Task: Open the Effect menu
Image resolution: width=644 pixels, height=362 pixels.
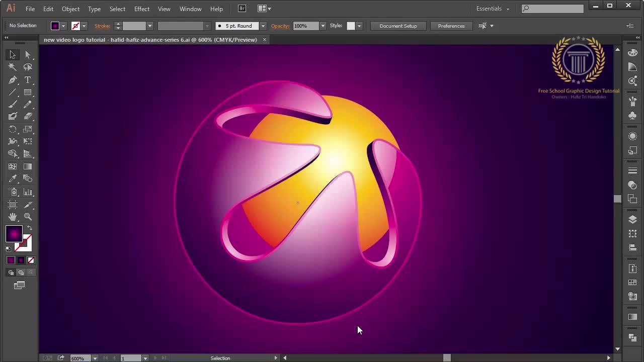Action: pyautogui.click(x=142, y=9)
